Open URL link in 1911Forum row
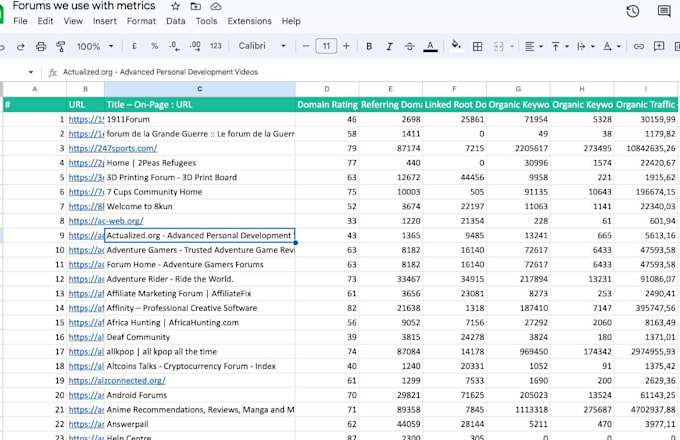680x440 pixels. click(86, 119)
